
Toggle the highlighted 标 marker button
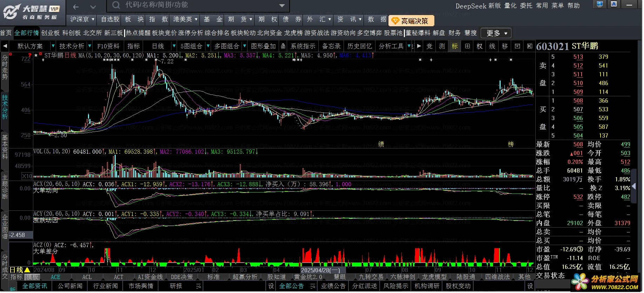click(x=455, y=46)
